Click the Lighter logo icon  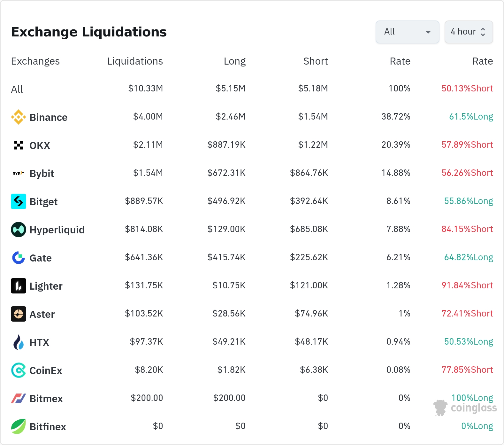pyautogui.click(x=19, y=286)
